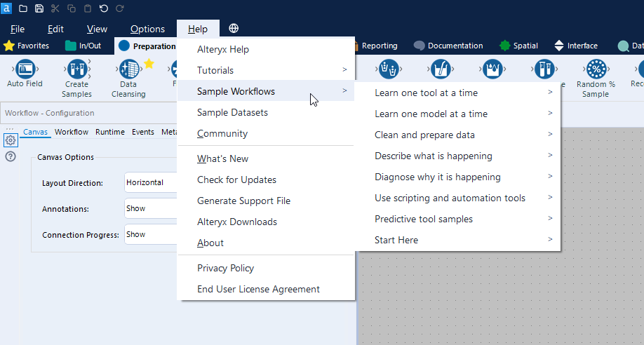Click the globe language icon
The width and height of the screenshot is (644, 345).
[x=234, y=29]
